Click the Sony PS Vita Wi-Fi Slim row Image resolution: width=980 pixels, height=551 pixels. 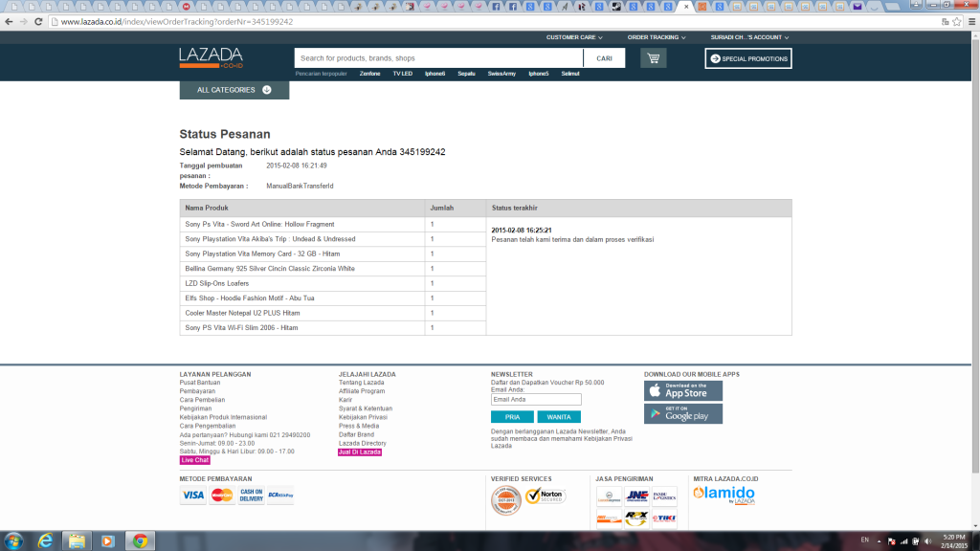click(332, 328)
